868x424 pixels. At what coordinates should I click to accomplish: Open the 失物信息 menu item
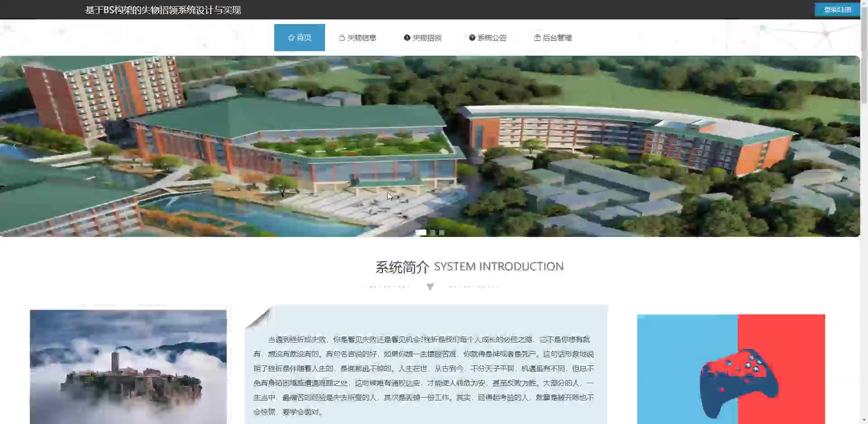358,38
